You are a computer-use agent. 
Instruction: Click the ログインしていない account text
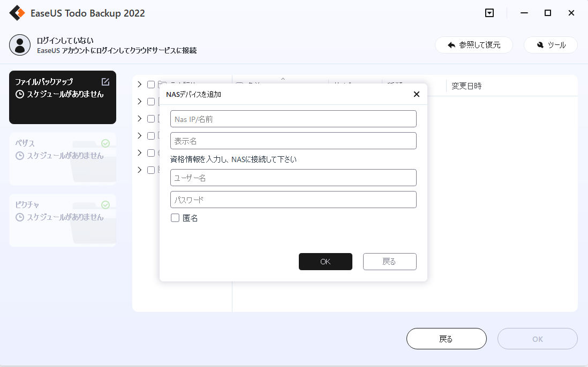pyautogui.click(x=65, y=40)
